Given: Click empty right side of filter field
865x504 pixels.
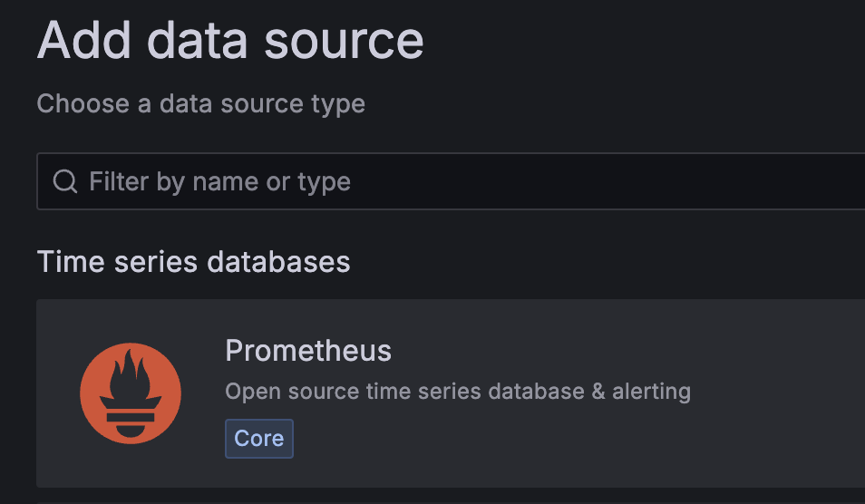Looking at the screenshot, I should [725, 182].
